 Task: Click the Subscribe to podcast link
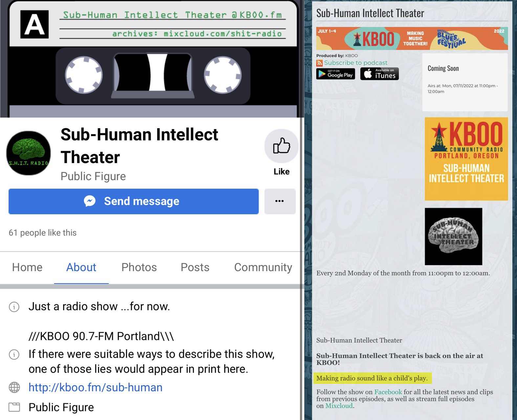pos(356,63)
